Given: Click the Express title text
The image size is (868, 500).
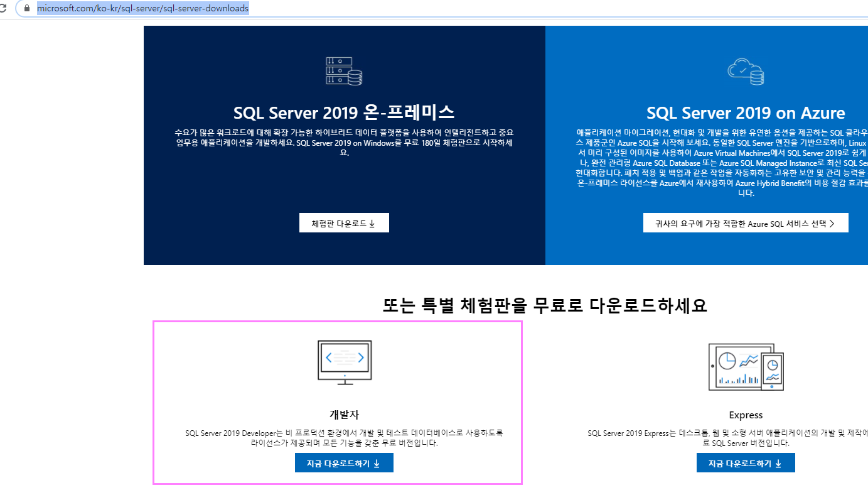Looking at the screenshot, I should [x=746, y=415].
